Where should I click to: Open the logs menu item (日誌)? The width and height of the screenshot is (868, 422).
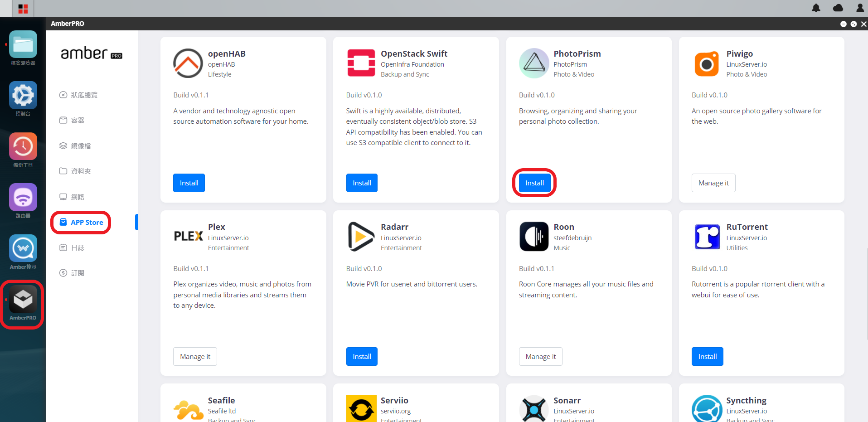click(72, 247)
